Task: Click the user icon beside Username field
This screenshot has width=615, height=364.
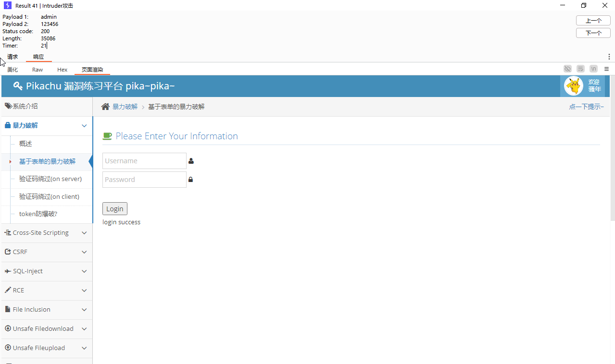Action: point(191,161)
